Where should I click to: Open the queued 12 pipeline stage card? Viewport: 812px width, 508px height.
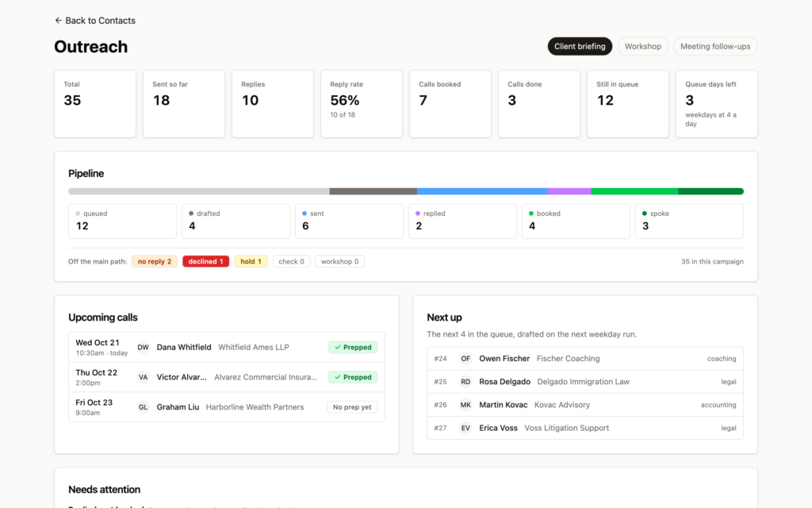(122, 221)
